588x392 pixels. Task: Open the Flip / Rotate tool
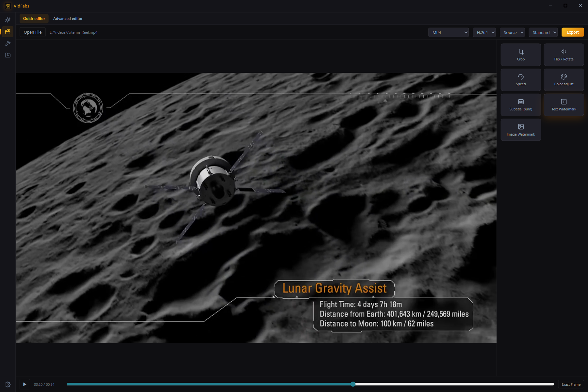tap(564, 55)
